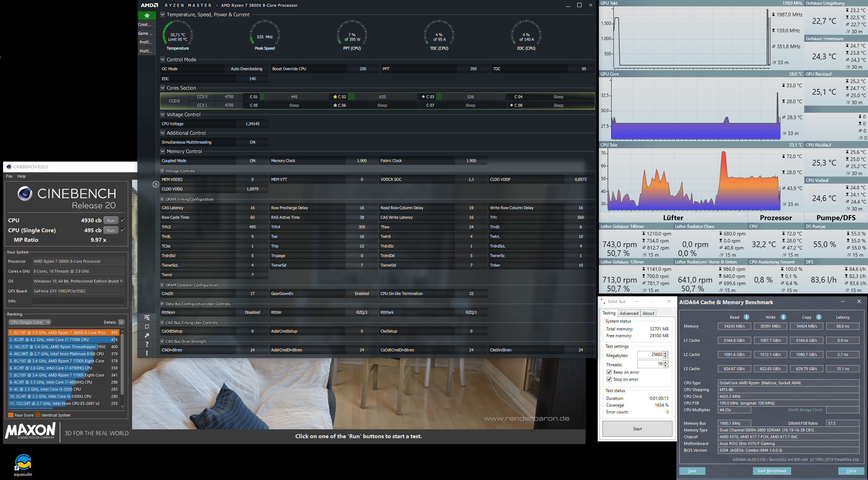
Task: Click the Ryzen Master Home icon
Action: (147, 16)
